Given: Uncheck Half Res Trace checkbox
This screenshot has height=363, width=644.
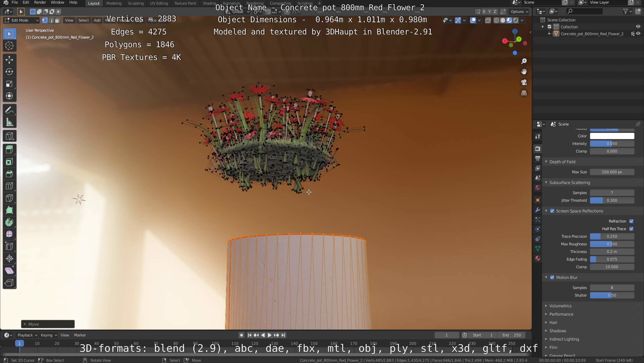Looking at the screenshot, I should click(631, 229).
